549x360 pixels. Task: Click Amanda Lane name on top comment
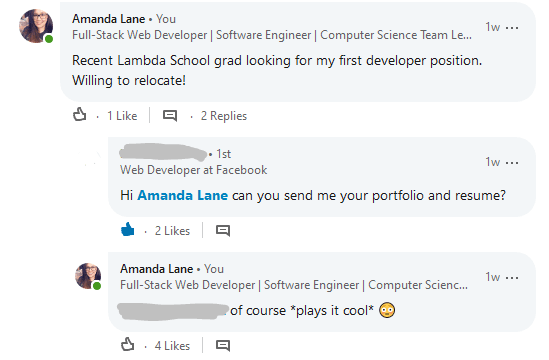pyautogui.click(x=109, y=19)
